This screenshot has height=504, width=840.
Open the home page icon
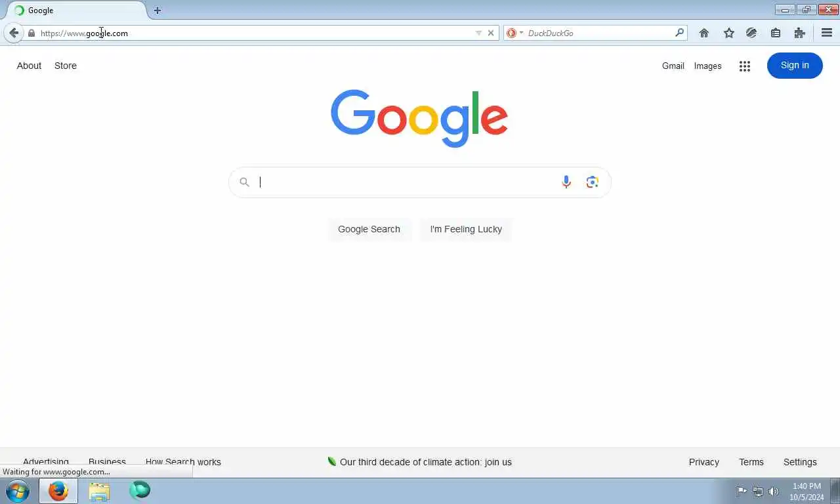pos(704,33)
